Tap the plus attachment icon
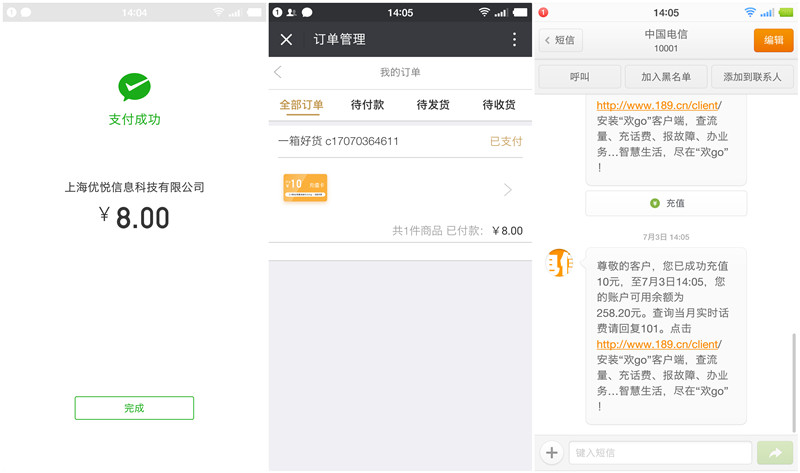 pos(552,453)
